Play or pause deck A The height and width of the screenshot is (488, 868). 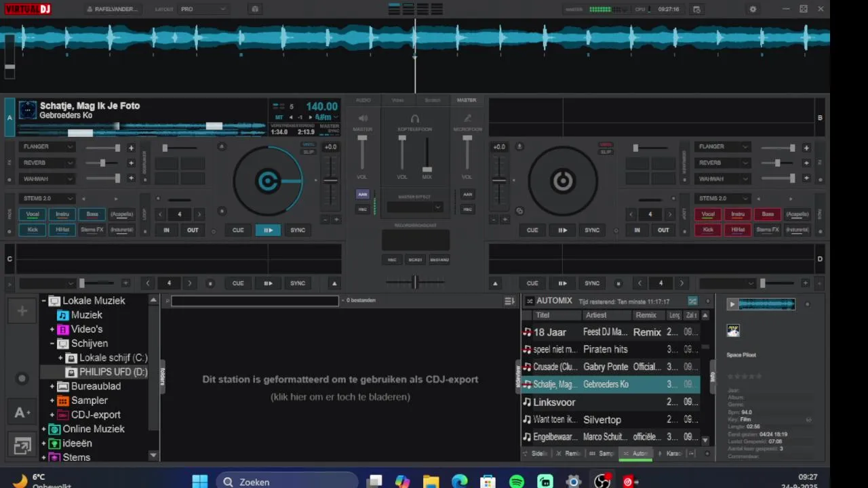pos(268,230)
